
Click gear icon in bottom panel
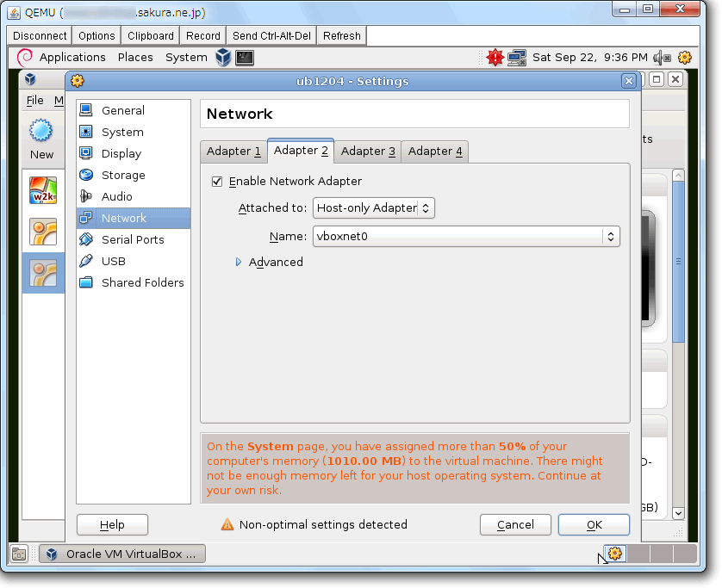click(616, 553)
